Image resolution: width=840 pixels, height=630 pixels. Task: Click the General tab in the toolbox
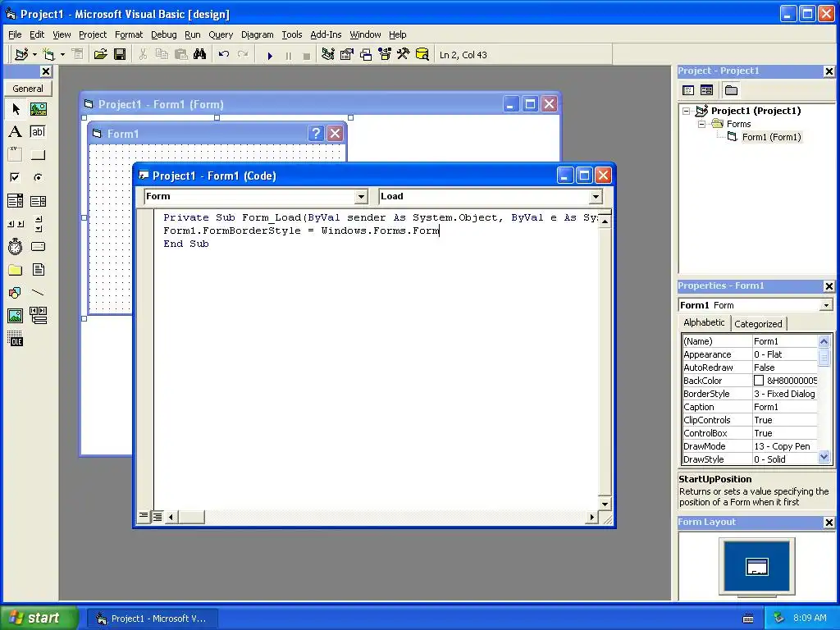click(x=28, y=89)
